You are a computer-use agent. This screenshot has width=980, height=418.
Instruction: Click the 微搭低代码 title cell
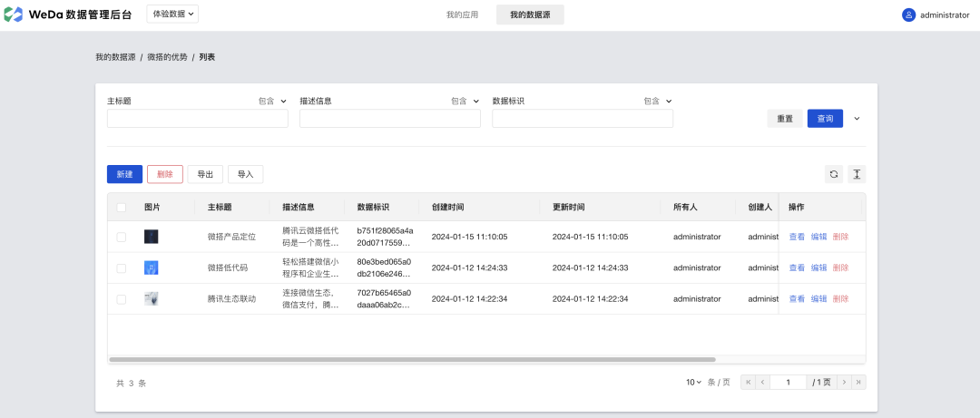228,267
